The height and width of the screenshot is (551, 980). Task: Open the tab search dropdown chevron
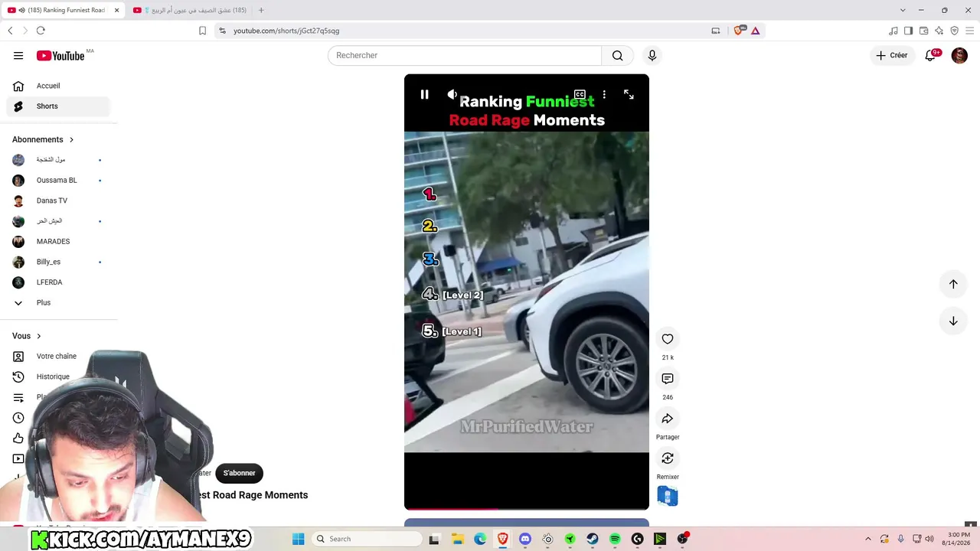tap(903, 10)
